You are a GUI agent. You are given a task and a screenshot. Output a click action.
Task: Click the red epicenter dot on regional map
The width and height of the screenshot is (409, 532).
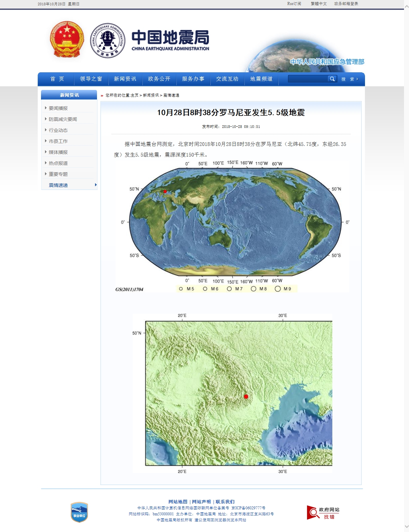click(x=246, y=396)
